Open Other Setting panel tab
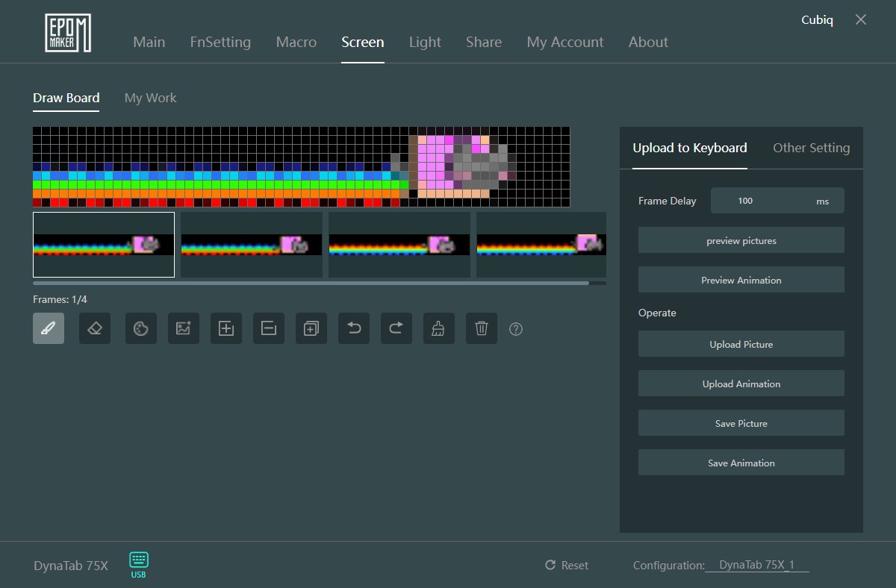This screenshot has height=588, width=896. (x=811, y=148)
